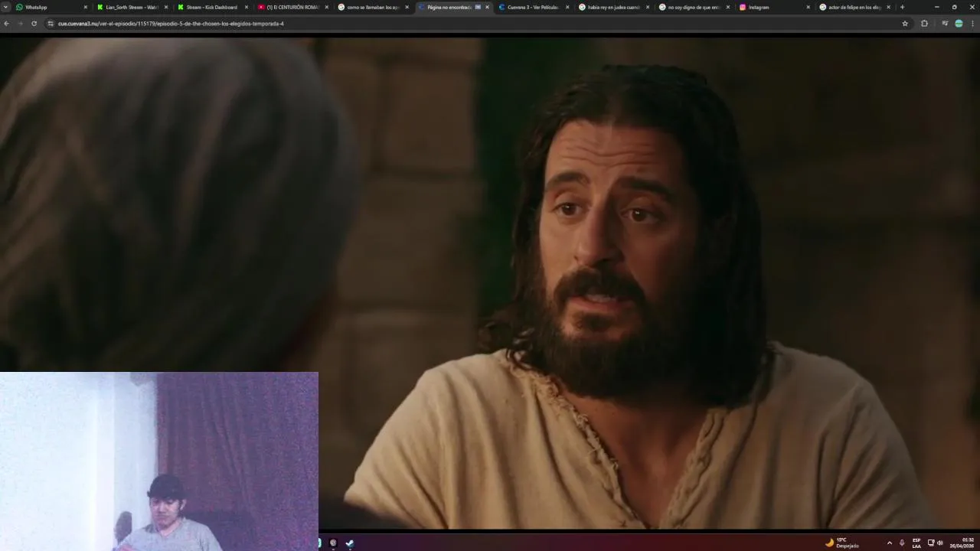Screen dimensions: 980x551
Task: Minimize the Chrome window
Action: pos(936,7)
